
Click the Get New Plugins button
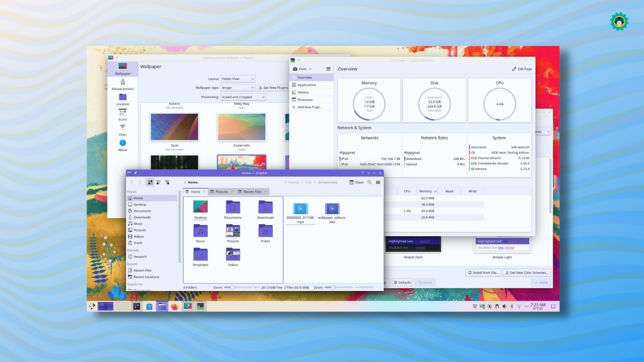(x=274, y=87)
